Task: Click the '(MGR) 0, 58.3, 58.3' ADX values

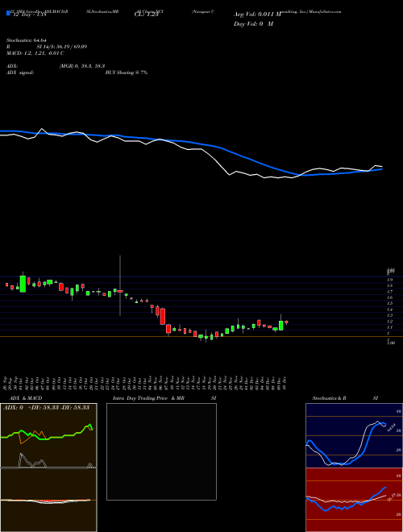Action: pyautogui.click(x=82, y=66)
